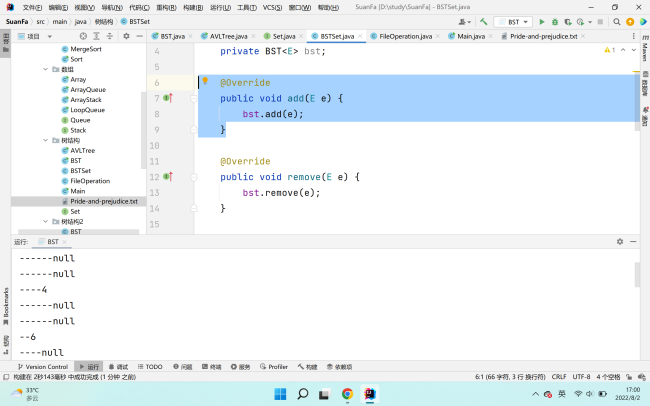Open Maven tool window sidebar
650x406 pixels.
coord(645,48)
